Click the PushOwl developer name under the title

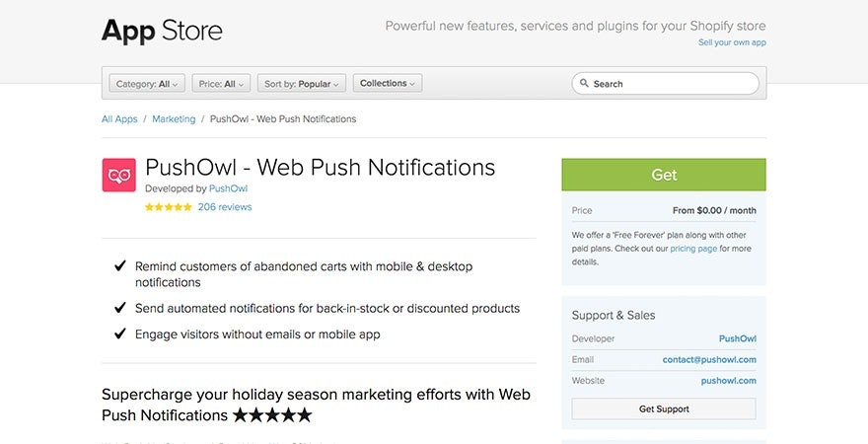228,188
